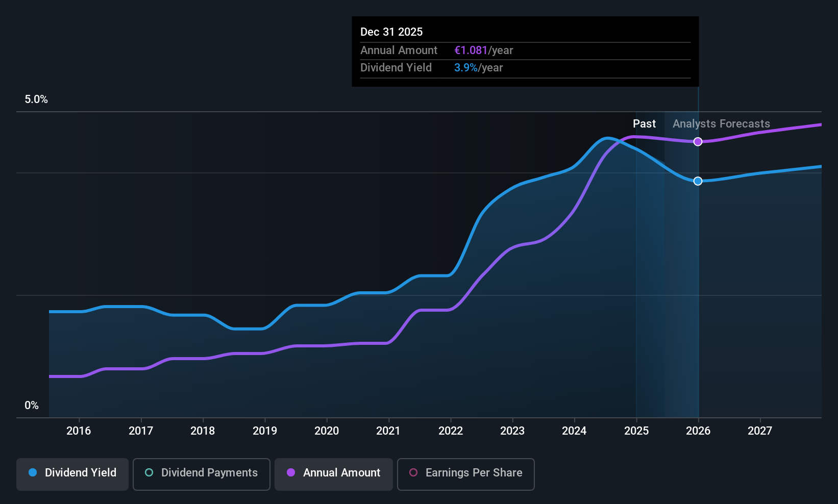This screenshot has height=504, width=838.
Task: Toggle the Annual Amount series
Action: point(334,474)
